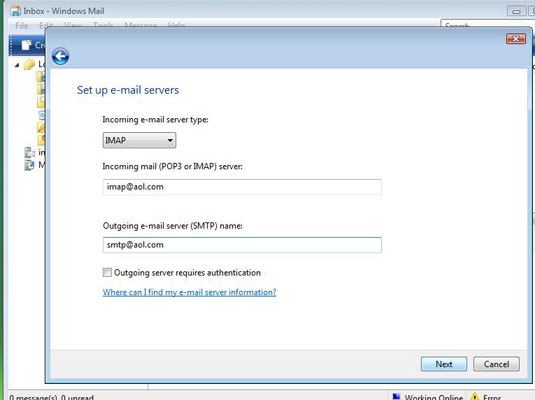Click the Error warning icon in status bar
The height and width of the screenshot is (400, 535).
click(x=475, y=397)
